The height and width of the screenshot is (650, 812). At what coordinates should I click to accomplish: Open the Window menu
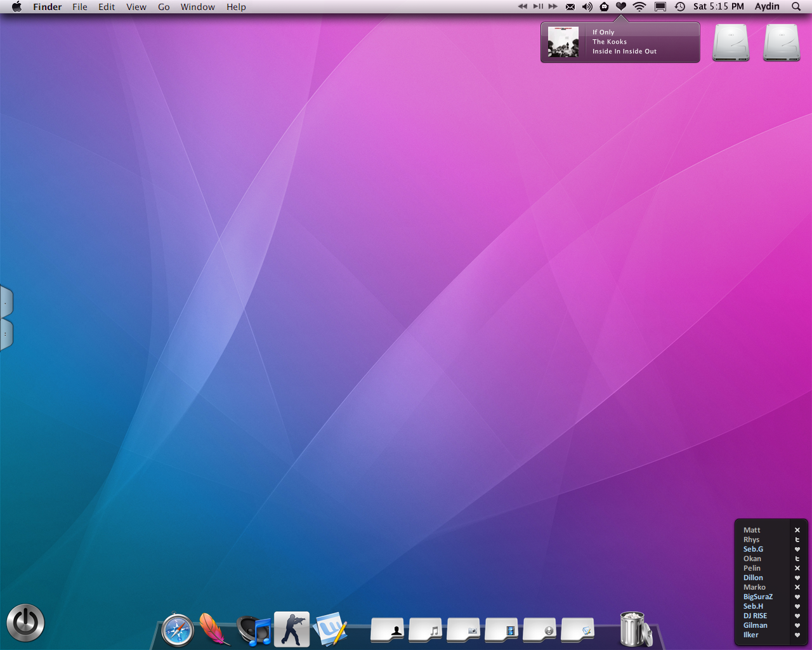(198, 7)
